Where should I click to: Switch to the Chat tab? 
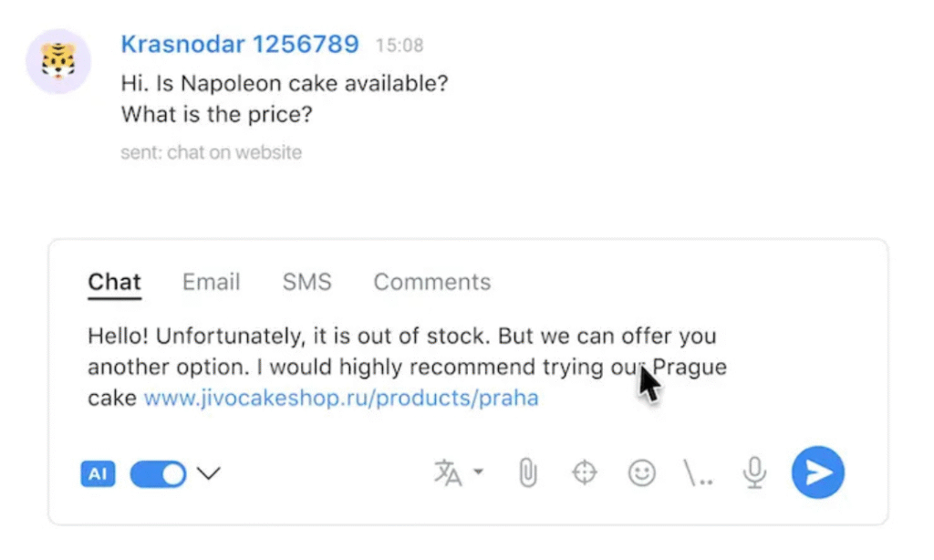point(114,282)
